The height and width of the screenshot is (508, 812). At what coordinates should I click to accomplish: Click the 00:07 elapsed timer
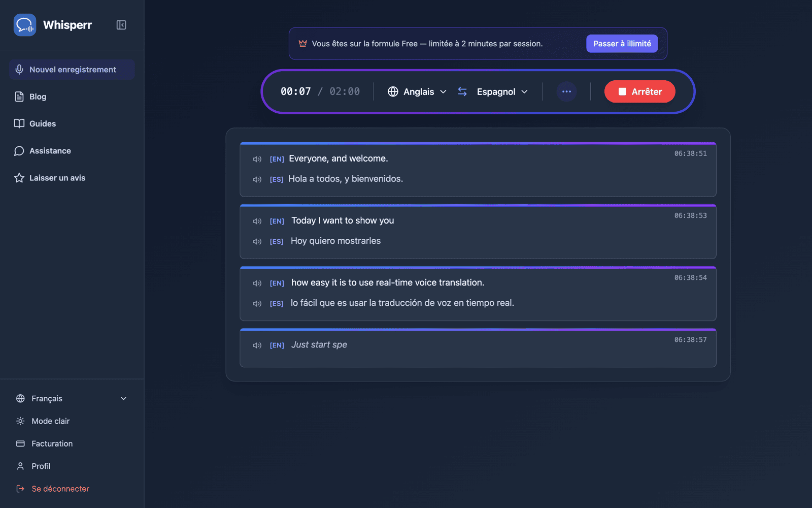pos(296,91)
